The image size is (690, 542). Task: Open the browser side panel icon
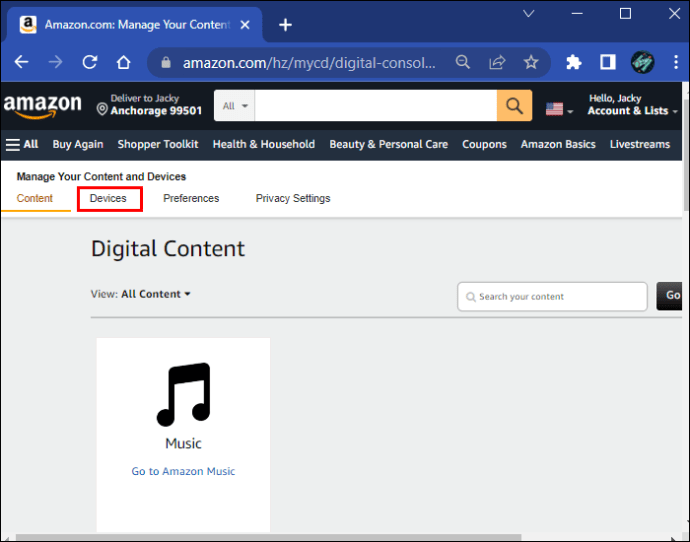pyautogui.click(x=607, y=62)
